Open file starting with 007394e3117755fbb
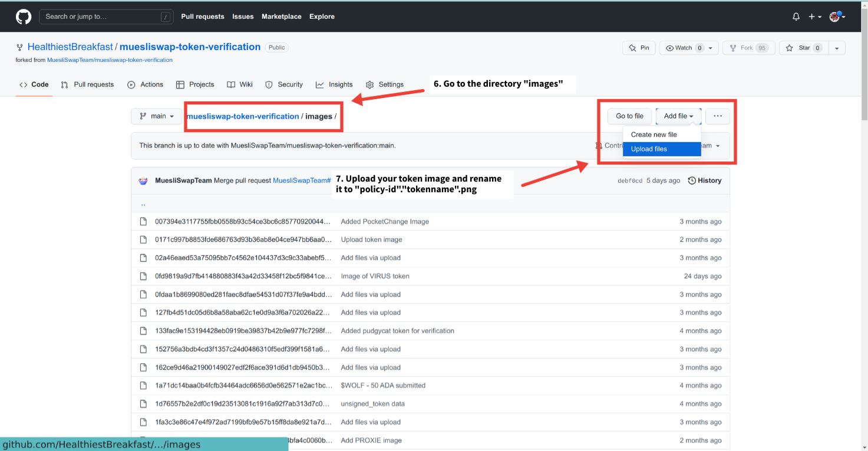The width and height of the screenshot is (868, 451). coord(243,222)
